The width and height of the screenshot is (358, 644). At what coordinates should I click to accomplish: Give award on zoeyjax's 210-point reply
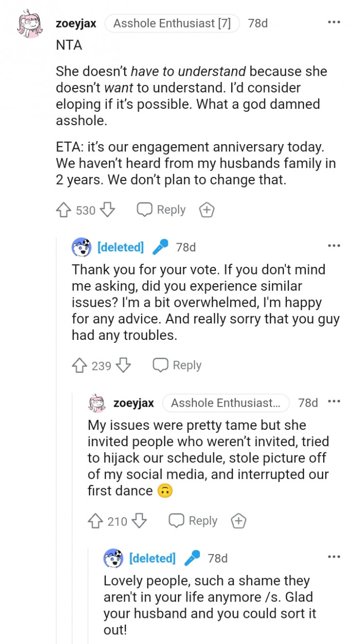pos(238,521)
